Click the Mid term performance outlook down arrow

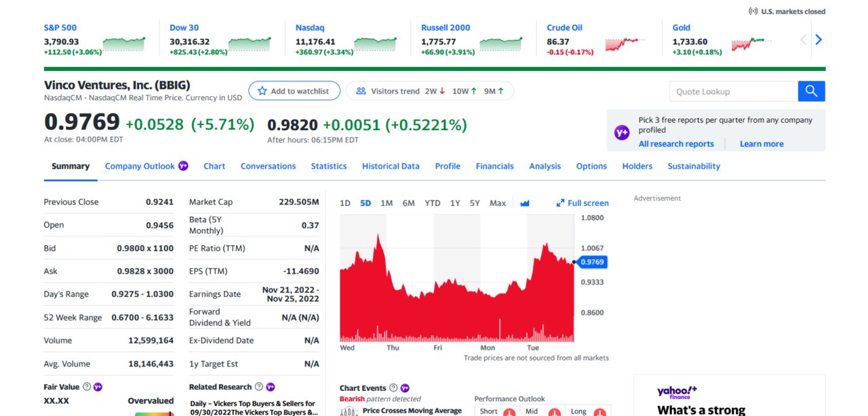(x=554, y=412)
